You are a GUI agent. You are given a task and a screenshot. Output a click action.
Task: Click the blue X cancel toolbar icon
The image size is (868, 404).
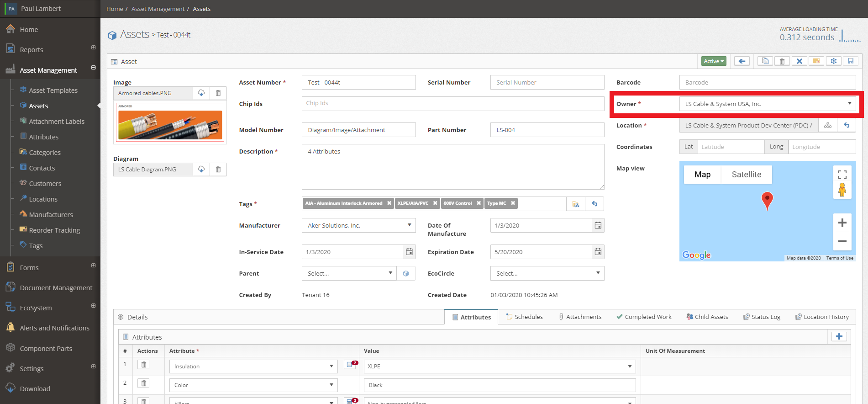tap(799, 61)
